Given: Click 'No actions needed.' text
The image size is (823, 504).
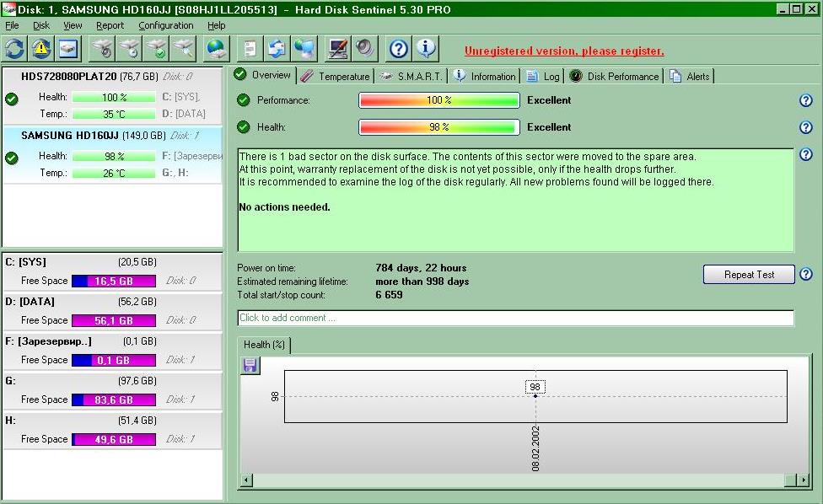Looking at the screenshot, I should tap(284, 207).
